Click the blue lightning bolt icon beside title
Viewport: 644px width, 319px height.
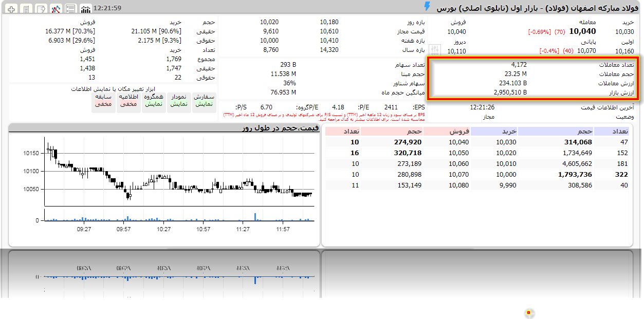[x=427, y=7]
